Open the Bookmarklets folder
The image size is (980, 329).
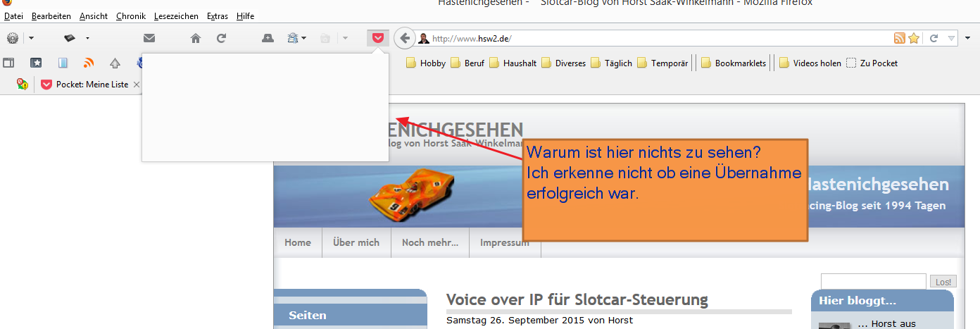(734, 63)
